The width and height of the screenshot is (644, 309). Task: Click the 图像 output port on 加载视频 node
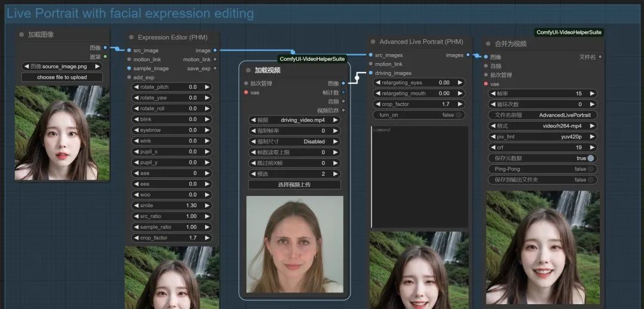point(343,83)
